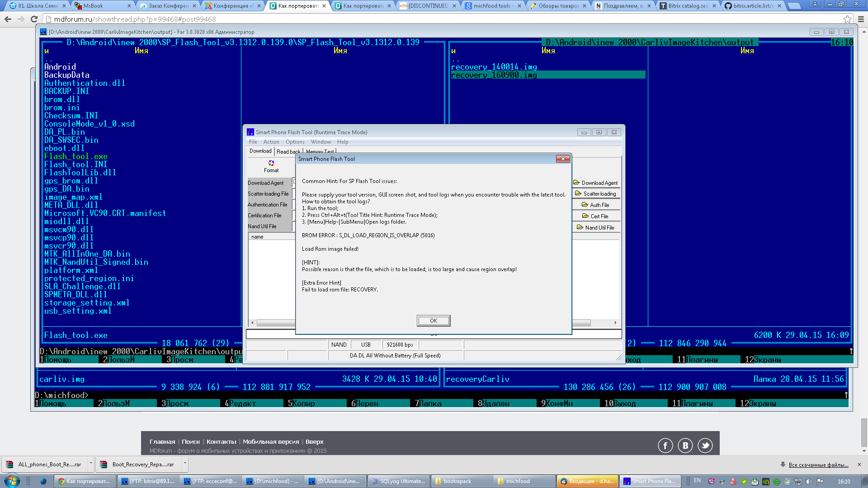Select recovery_140014.img in Far panel

point(494,67)
